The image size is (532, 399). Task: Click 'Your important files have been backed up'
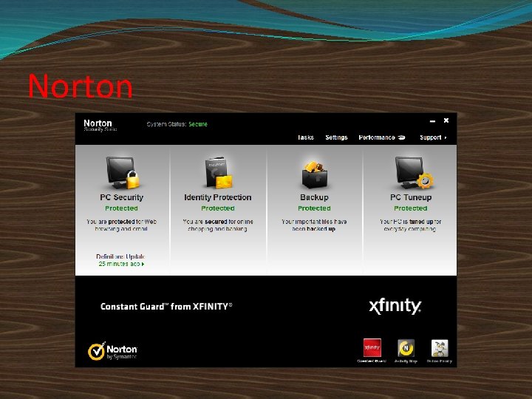(x=314, y=225)
